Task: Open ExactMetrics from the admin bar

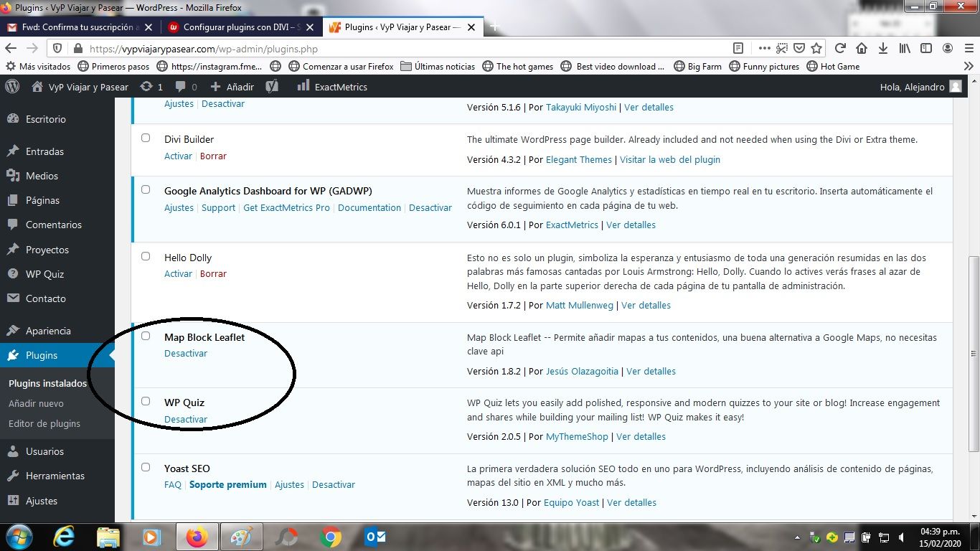Action: click(x=332, y=87)
